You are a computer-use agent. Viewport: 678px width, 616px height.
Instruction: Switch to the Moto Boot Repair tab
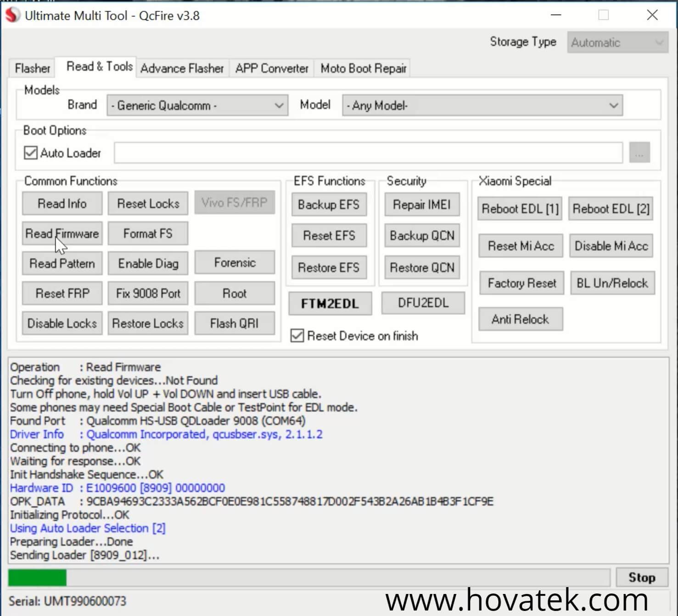364,68
